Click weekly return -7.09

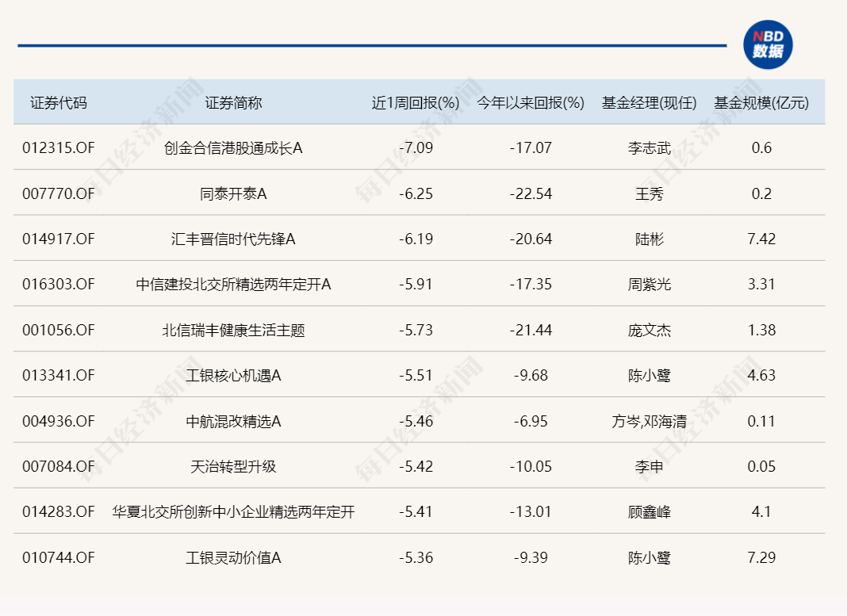click(416, 148)
